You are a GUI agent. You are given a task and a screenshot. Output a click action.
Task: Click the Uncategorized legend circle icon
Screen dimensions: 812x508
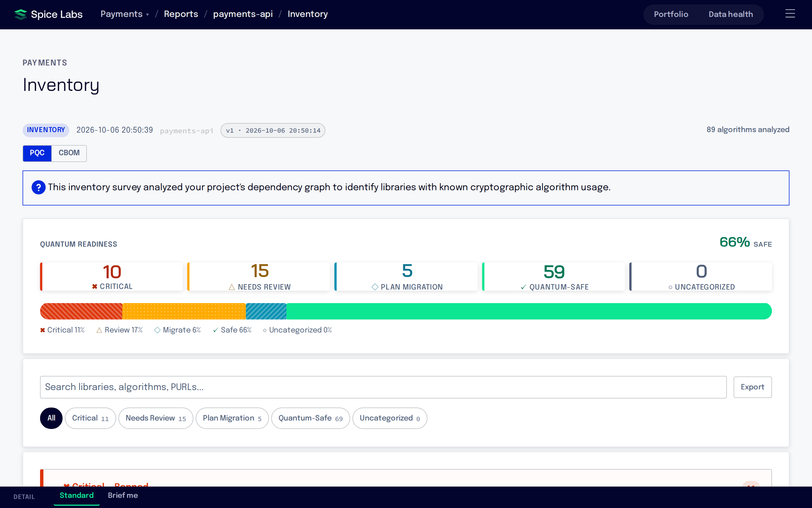(x=265, y=330)
